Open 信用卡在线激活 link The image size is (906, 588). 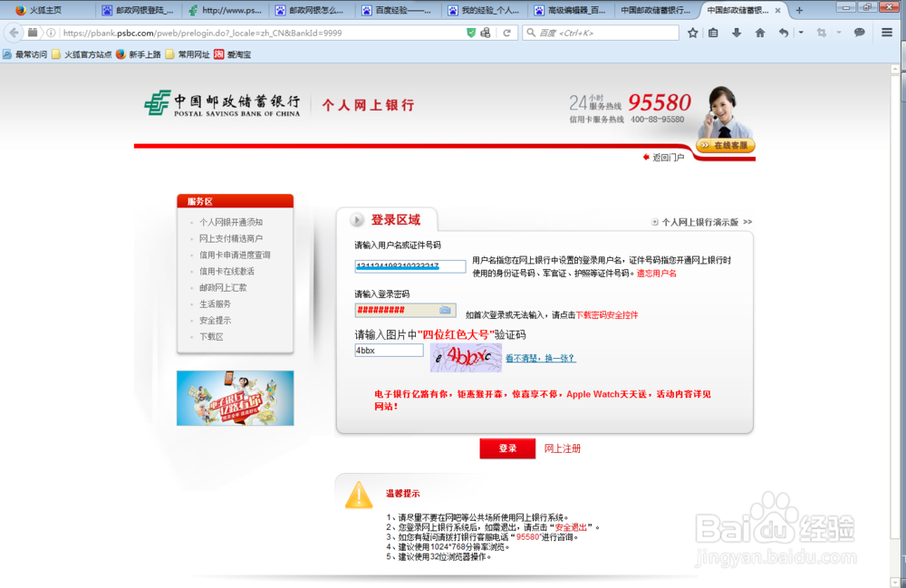(226, 271)
